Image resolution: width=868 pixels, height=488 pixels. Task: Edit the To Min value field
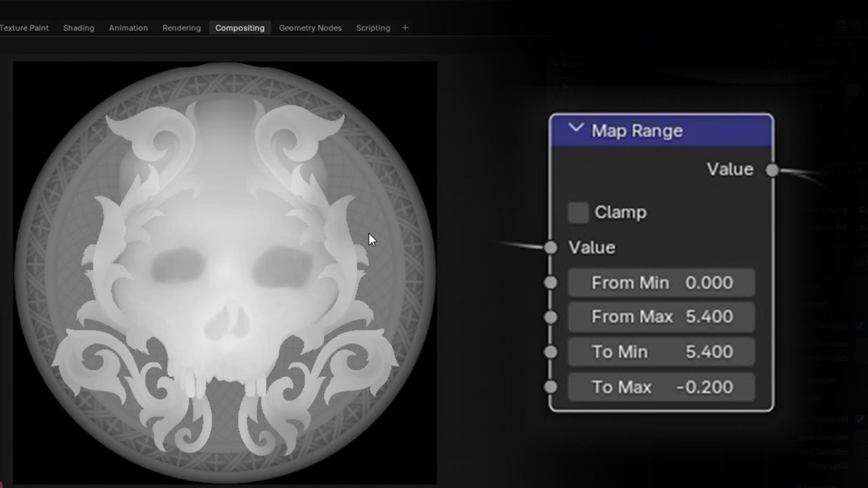tap(661, 352)
